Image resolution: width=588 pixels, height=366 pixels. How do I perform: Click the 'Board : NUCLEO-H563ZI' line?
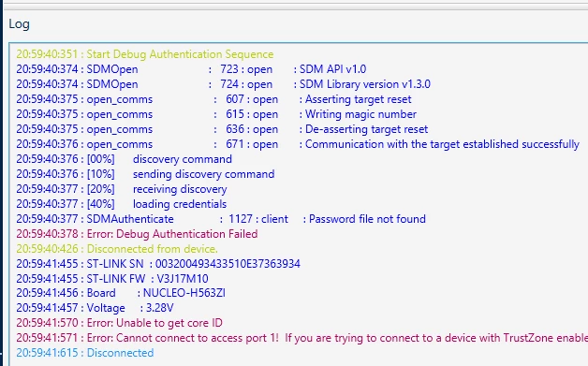pos(121,293)
